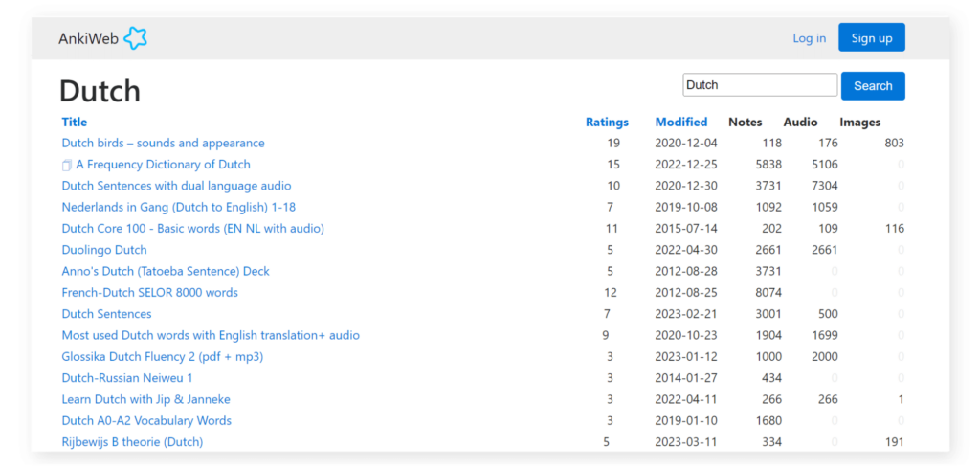Open Dutch birds – sounds and appearance deck

[x=163, y=144]
